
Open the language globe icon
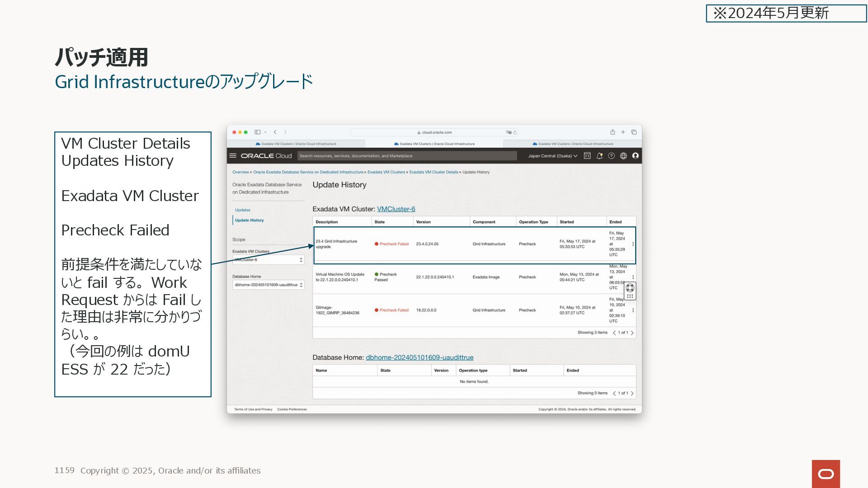[623, 155]
